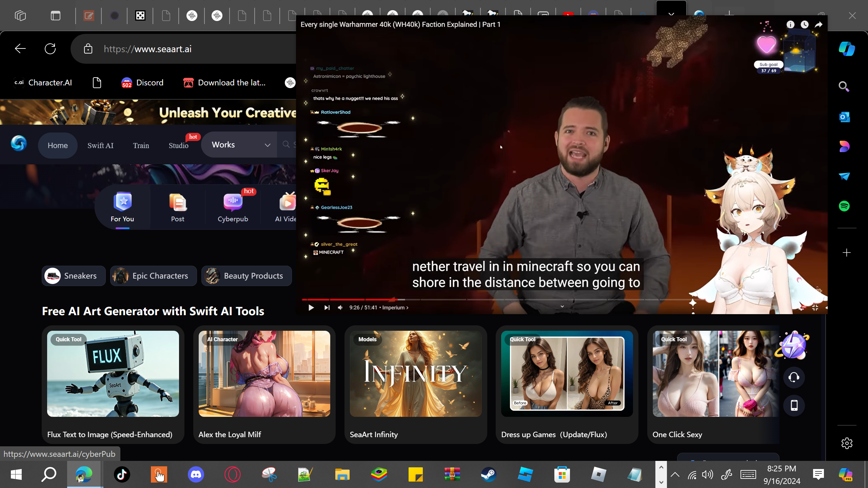The image size is (868, 488).
Task: Open the tab actions menu icon
Action: click(56, 16)
